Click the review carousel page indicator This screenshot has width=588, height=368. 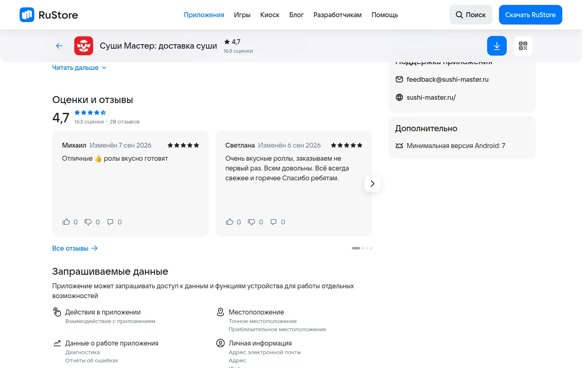coord(362,248)
